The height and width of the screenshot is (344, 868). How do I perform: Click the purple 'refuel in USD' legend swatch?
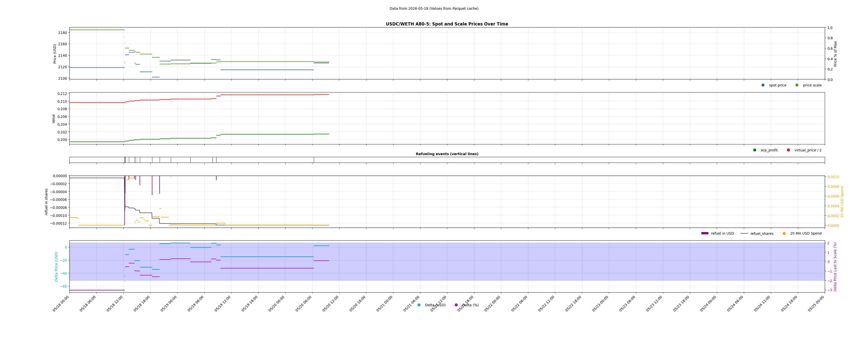point(705,234)
